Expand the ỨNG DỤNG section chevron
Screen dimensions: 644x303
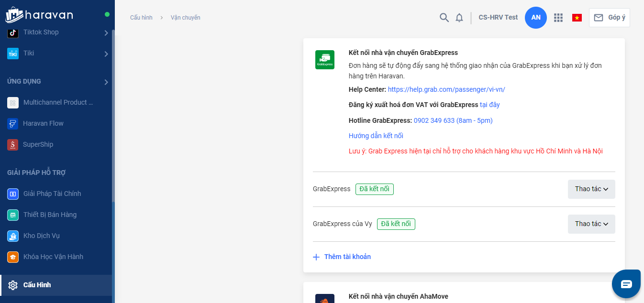pyautogui.click(x=106, y=82)
